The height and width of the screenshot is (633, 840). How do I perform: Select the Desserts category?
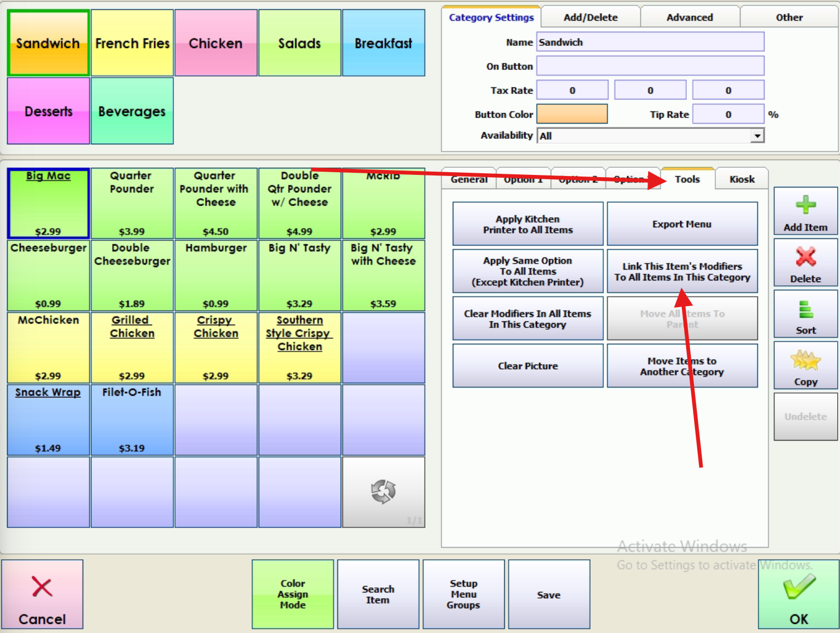pyautogui.click(x=48, y=111)
